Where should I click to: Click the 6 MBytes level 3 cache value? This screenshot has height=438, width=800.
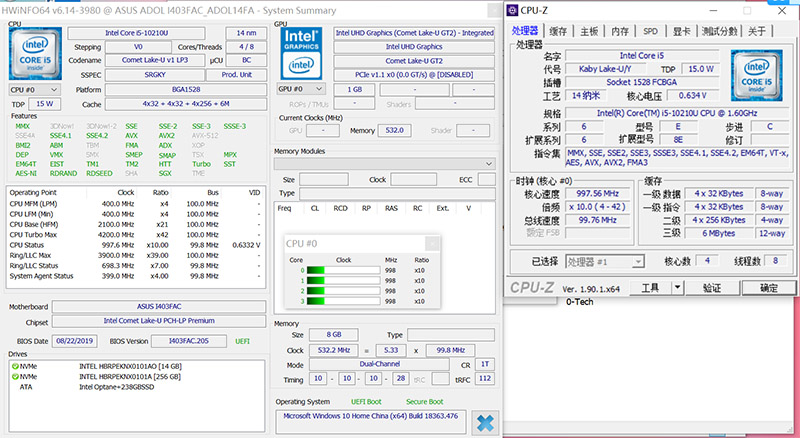718,233
